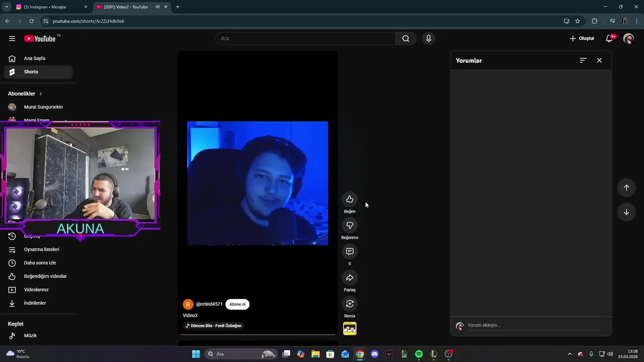Close the Yorumlar comments panel
Viewport: 644px width, 362px height.
tap(599, 60)
